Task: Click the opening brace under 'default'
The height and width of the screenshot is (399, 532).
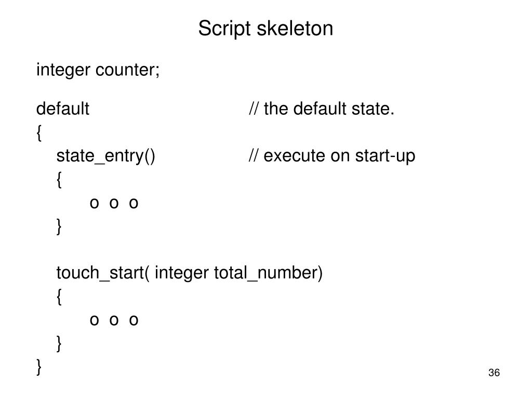Action: (x=39, y=132)
